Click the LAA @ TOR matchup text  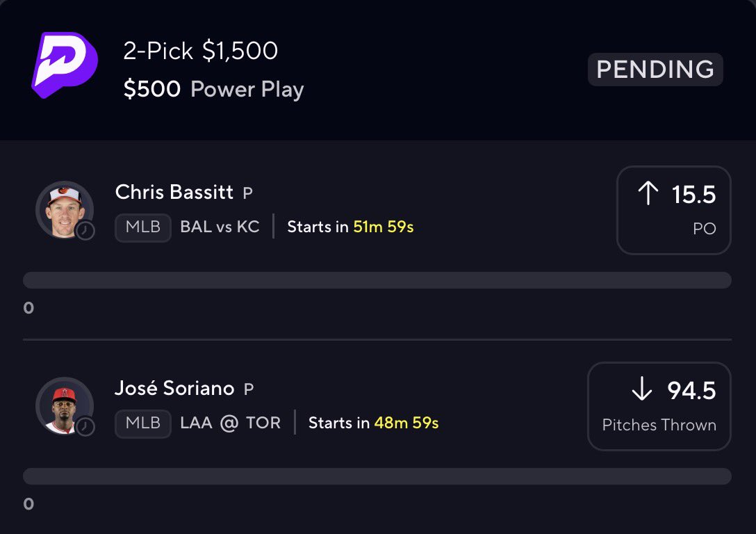(230, 423)
